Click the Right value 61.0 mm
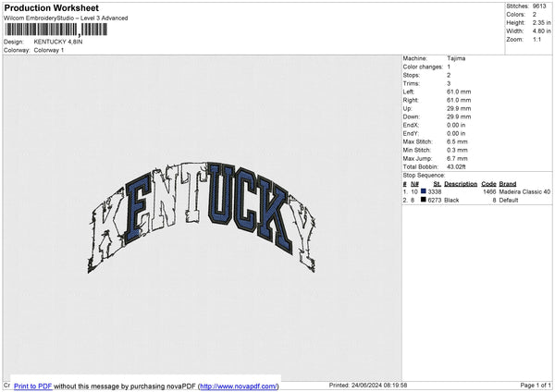This screenshot has width=555, height=392. 459,100
